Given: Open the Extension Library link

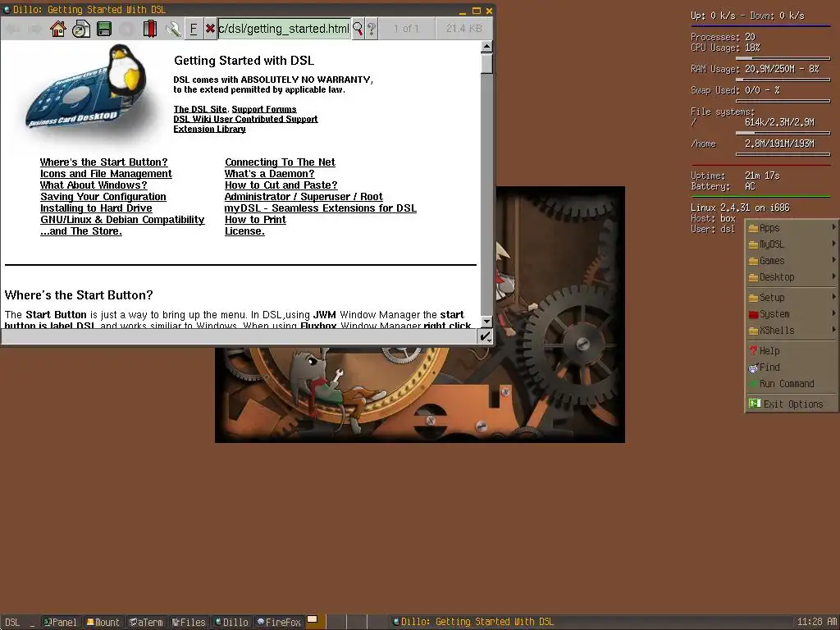Looking at the screenshot, I should [x=209, y=129].
